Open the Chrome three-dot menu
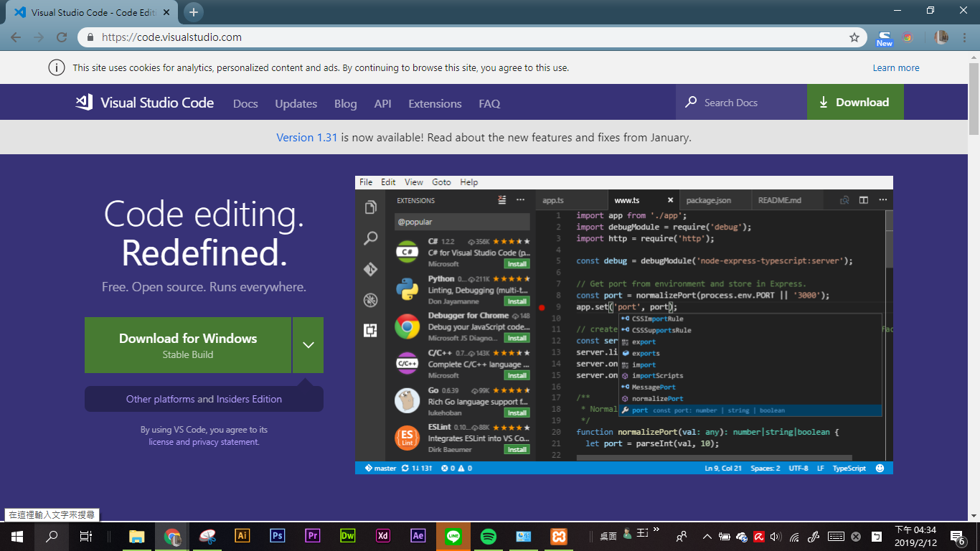This screenshot has height=551, width=980. point(964,37)
